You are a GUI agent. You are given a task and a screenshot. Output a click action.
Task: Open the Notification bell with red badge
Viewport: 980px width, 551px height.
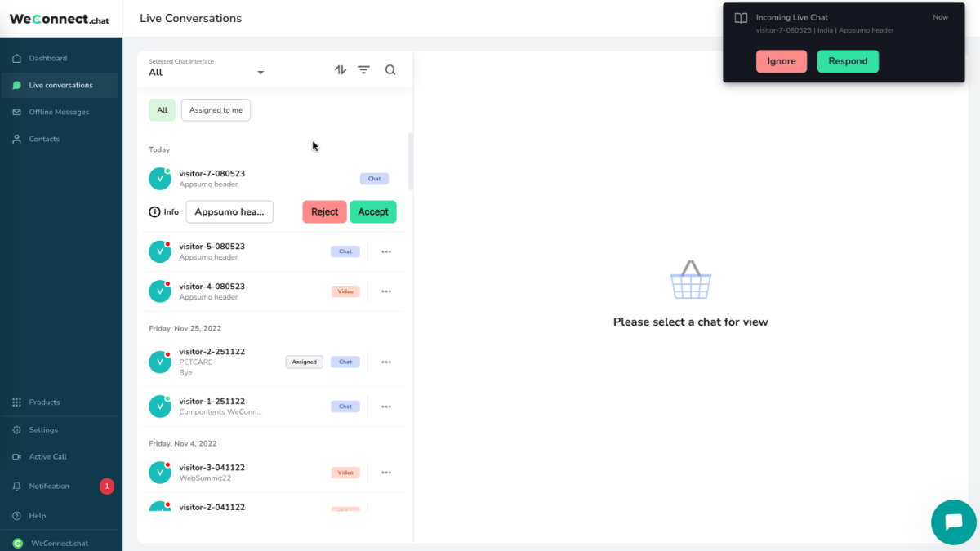point(17,486)
